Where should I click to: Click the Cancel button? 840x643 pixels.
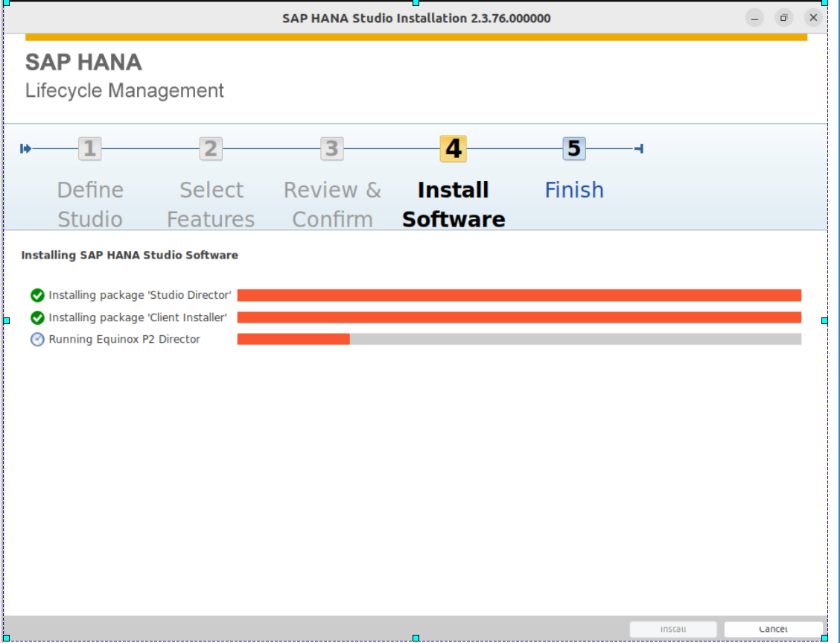[x=773, y=629]
